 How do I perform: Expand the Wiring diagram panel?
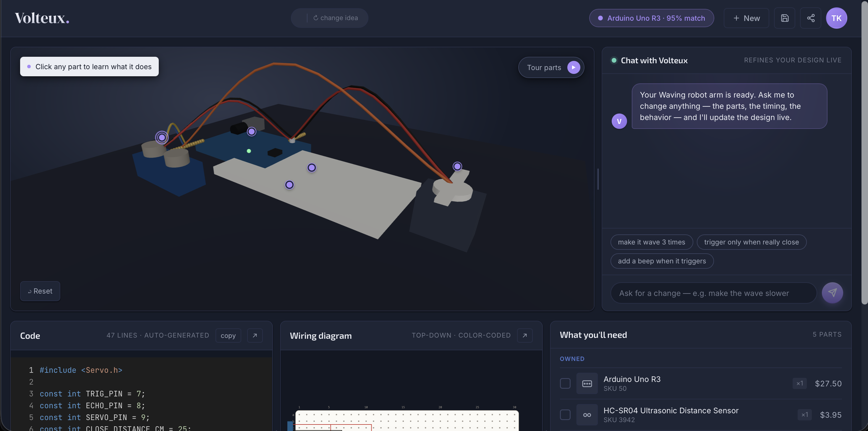click(525, 335)
